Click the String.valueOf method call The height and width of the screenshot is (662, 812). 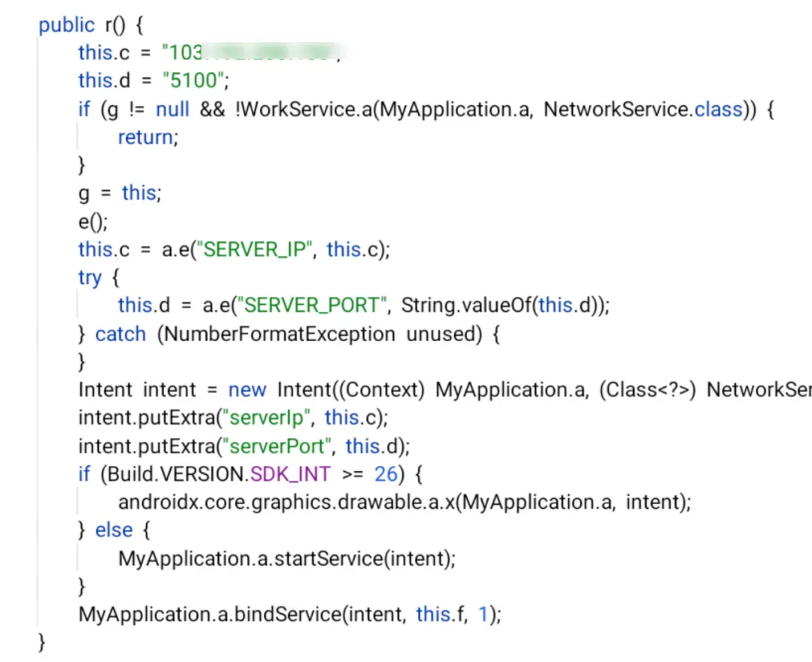[x=466, y=305]
